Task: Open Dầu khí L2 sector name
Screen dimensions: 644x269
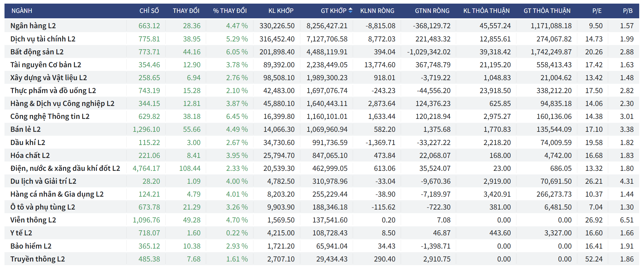Action: point(28,143)
